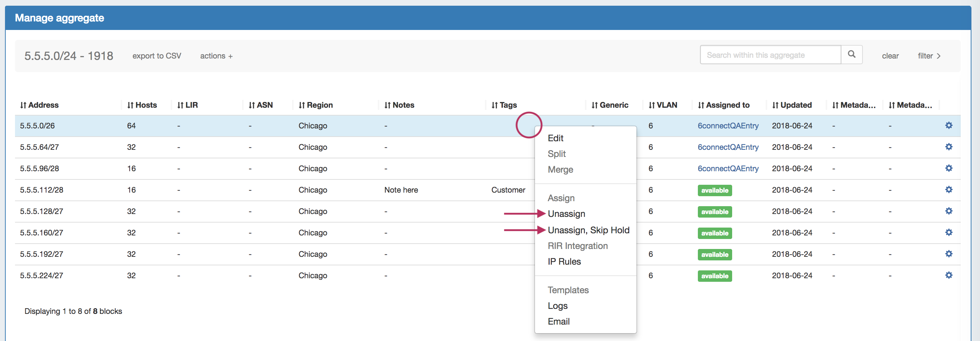Open 6connectQAEntry link in first row
Screen dimensions: 980x341
(727, 126)
